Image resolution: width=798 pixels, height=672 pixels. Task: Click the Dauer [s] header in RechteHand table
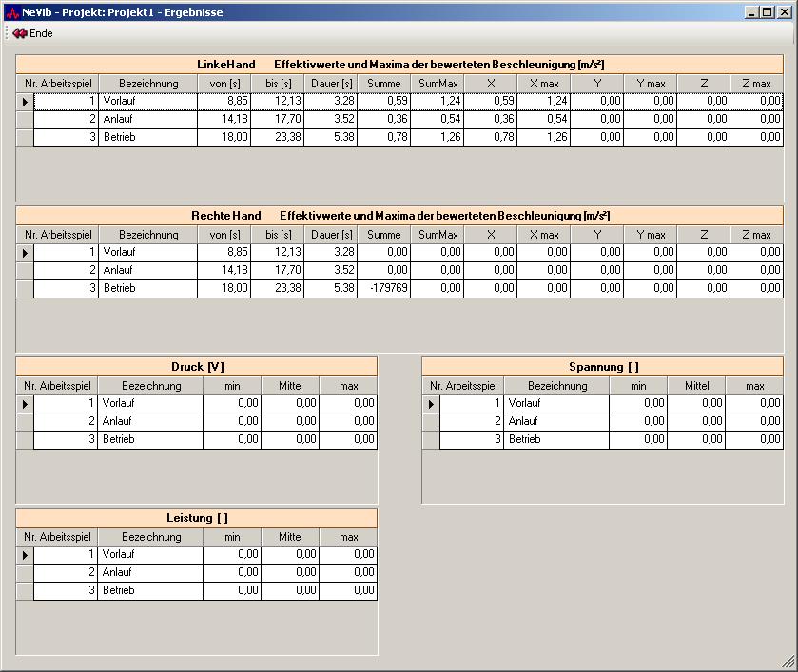point(331,235)
